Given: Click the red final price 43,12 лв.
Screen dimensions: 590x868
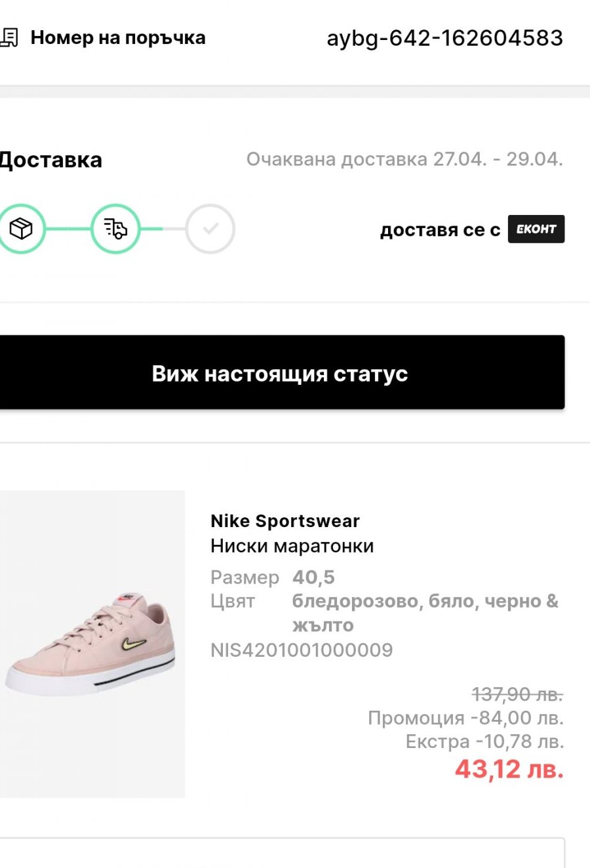Looking at the screenshot, I should 509,769.
